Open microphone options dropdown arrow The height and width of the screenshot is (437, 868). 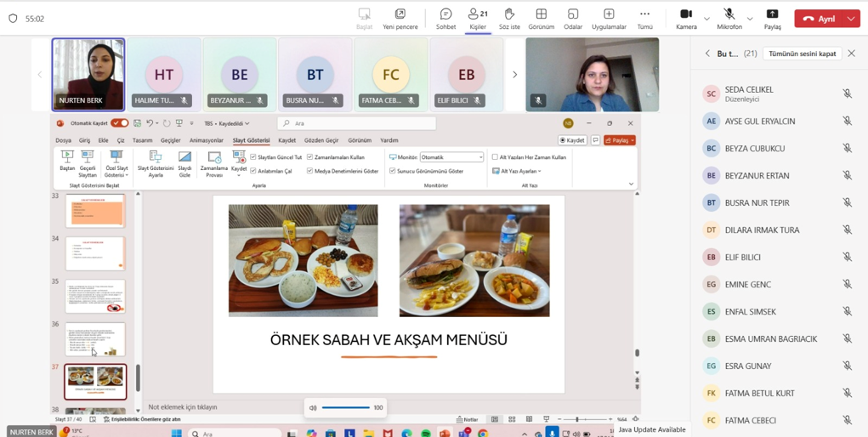[x=749, y=19]
